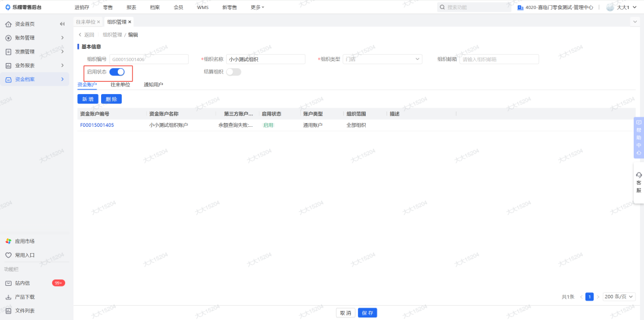Open the WMS top menu
The height and width of the screenshot is (320, 644).
(202, 7)
